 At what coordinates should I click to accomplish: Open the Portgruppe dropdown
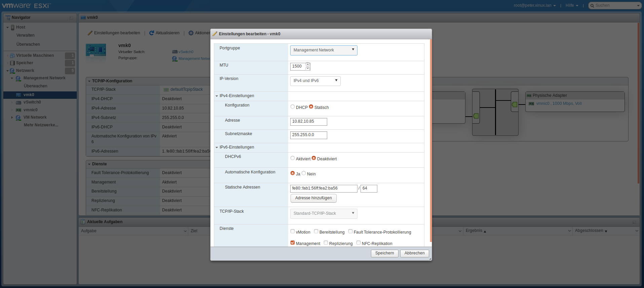pyautogui.click(x=324, y=50)
